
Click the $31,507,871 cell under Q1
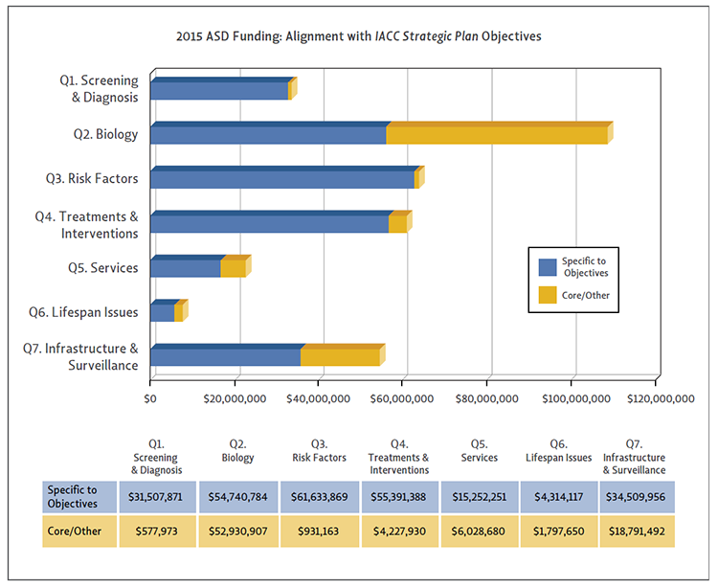[157, 496]
